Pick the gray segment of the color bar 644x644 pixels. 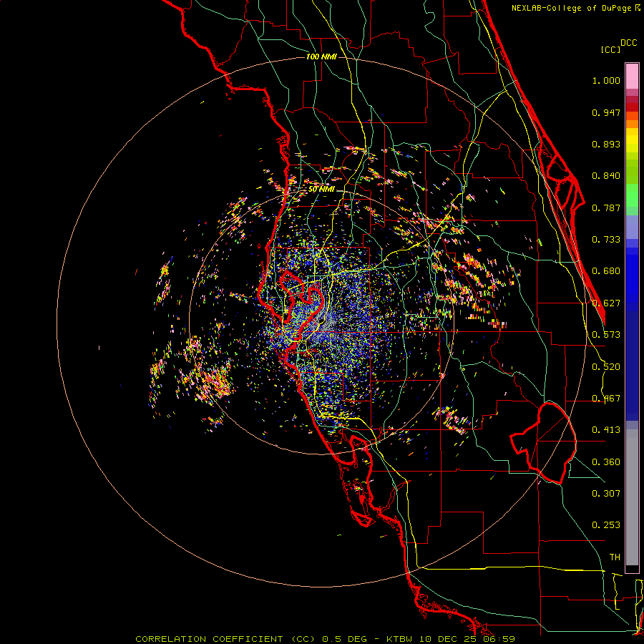click(x=632, y=497)
